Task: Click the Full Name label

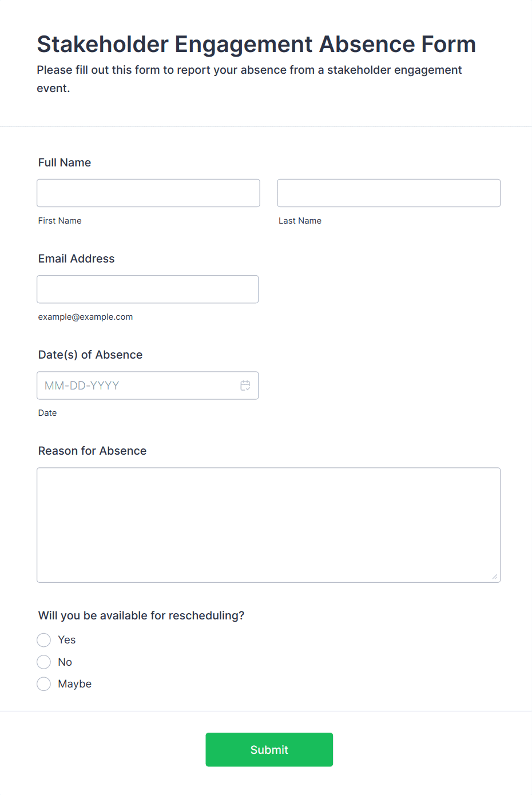Action: [65, 162]
